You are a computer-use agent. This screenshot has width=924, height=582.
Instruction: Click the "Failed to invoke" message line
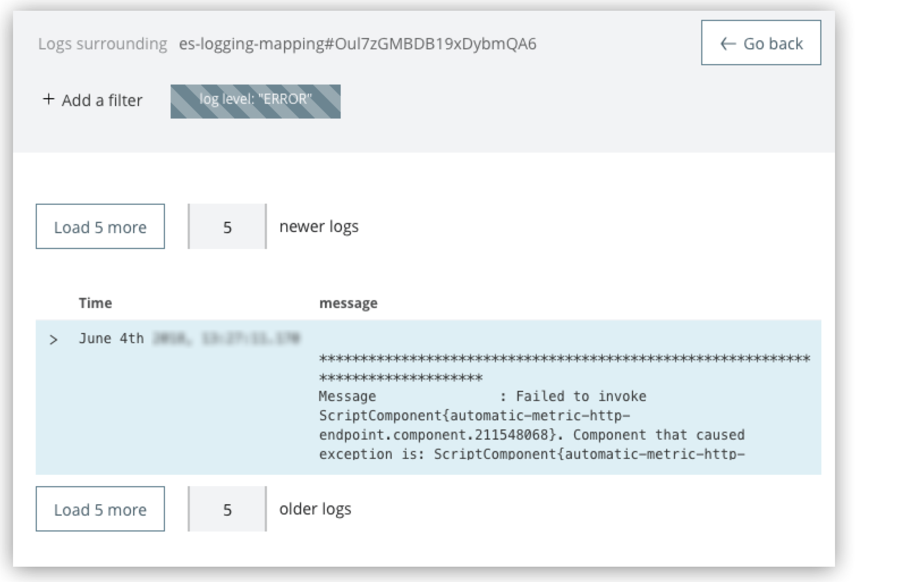point(580,396)
